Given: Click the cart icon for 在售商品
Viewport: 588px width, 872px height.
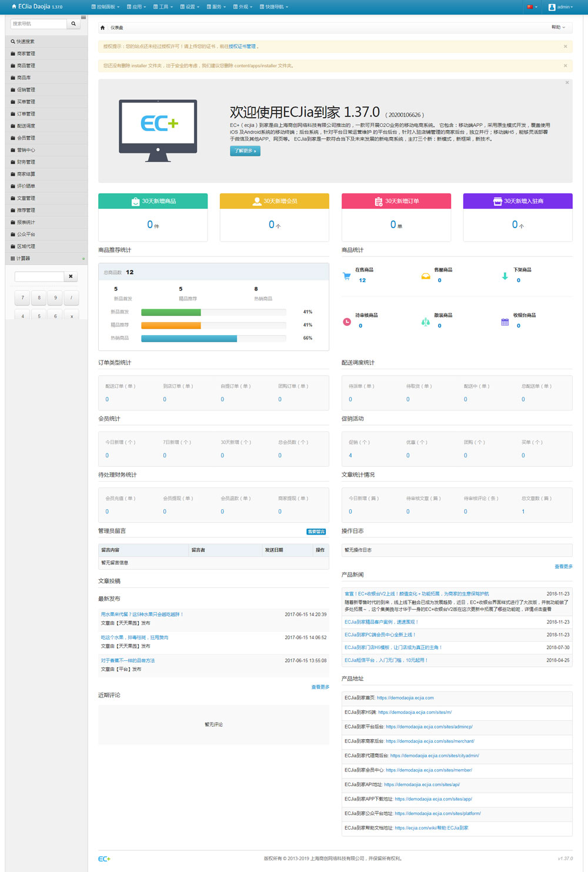Looking at the screenshot, I should tap(347, 276).
